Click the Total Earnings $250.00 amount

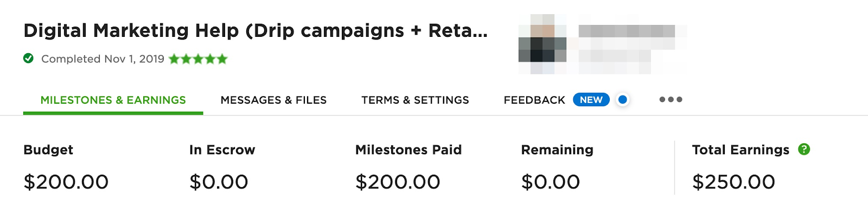pos(733,182)
